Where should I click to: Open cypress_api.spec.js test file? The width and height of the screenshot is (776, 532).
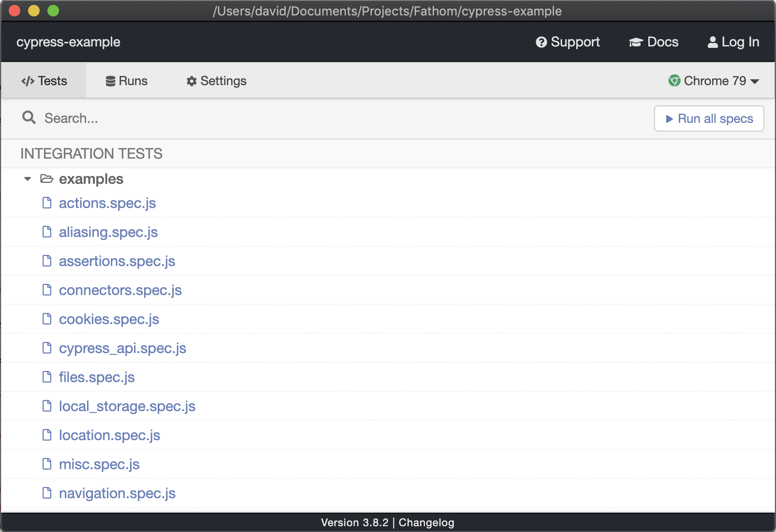tap(122, 348)
